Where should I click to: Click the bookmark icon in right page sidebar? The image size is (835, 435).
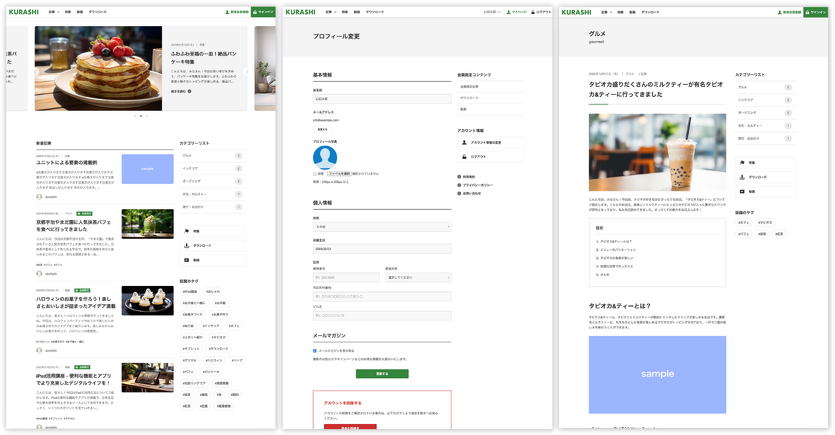(x=741, y=163)
